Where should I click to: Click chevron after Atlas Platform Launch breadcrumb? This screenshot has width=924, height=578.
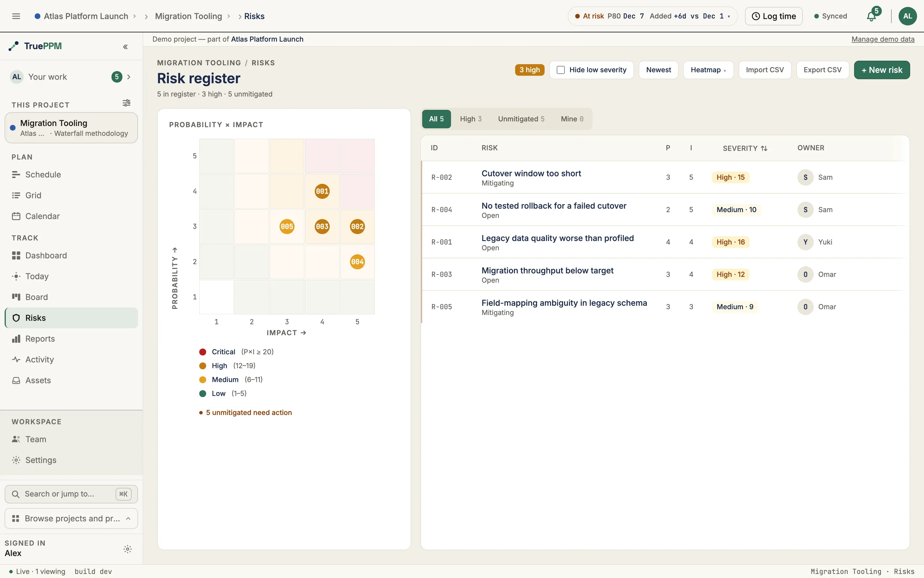pos(134,16)
